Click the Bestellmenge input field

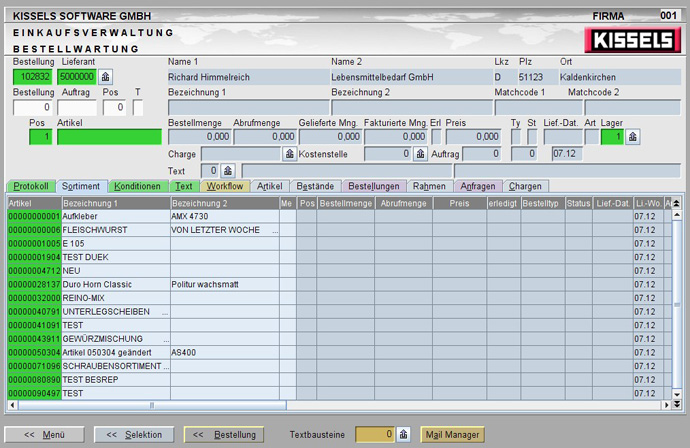tap(200, 137)
